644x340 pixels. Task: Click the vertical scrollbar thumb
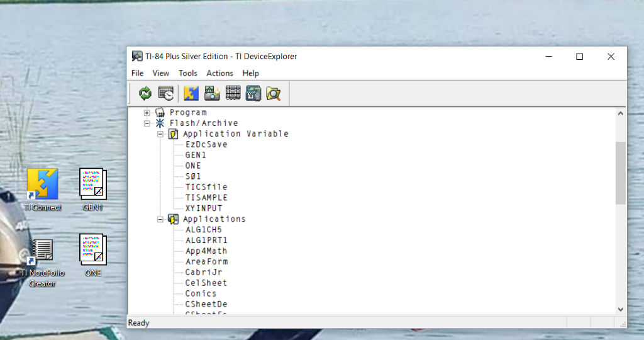[x=621, y=173]
